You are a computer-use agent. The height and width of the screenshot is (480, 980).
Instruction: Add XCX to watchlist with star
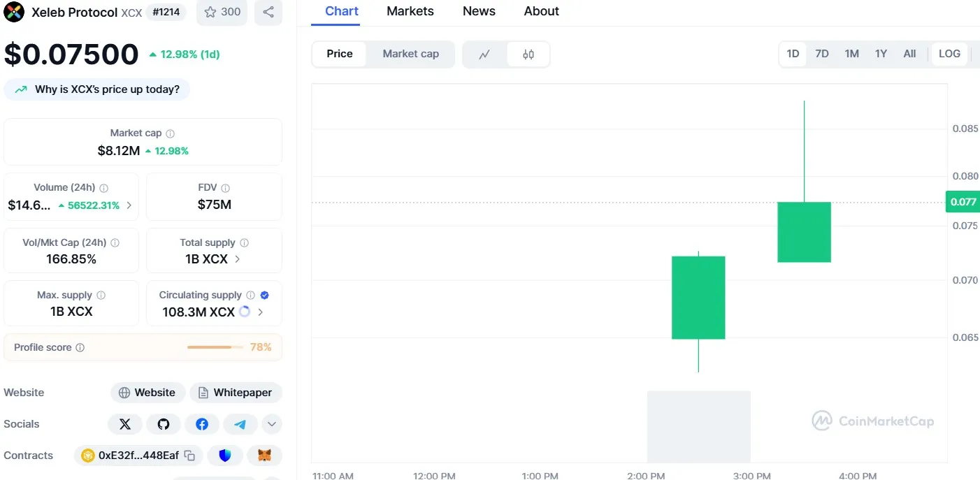coord(222,12)
